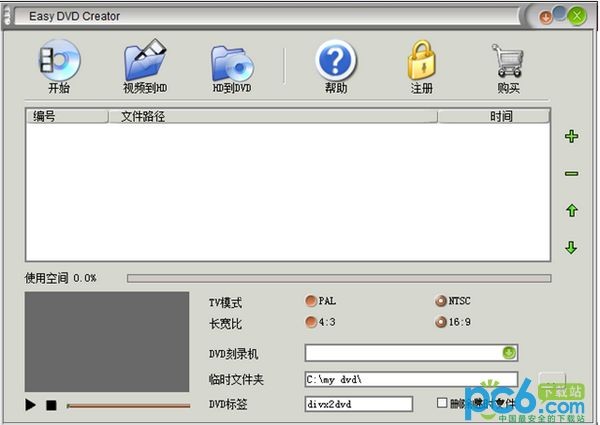Choose the 16:9 aspect ratio
Image resolution: width=600 pixels, height=425 pixels.
click(440, 322)
